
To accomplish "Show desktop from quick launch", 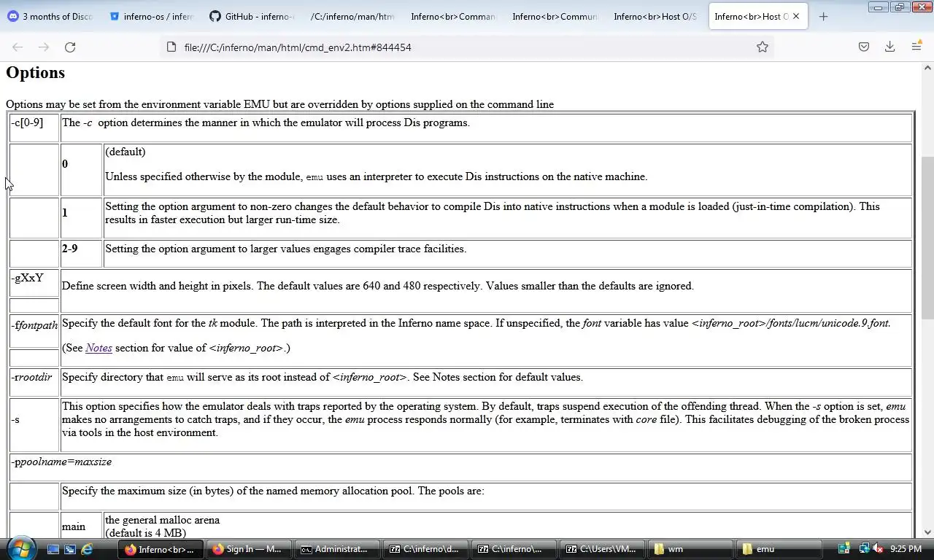I will click(53, 549).
